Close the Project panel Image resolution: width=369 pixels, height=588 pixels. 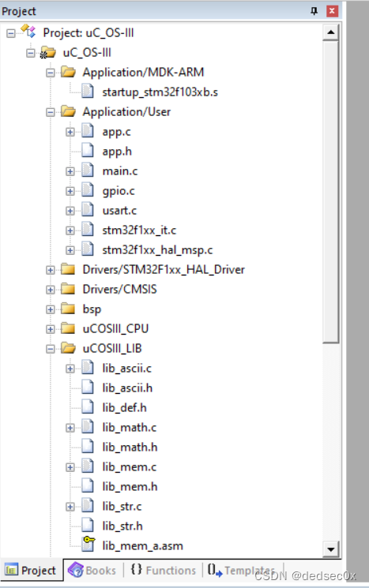pyautogui.click(x=332, y=11)
